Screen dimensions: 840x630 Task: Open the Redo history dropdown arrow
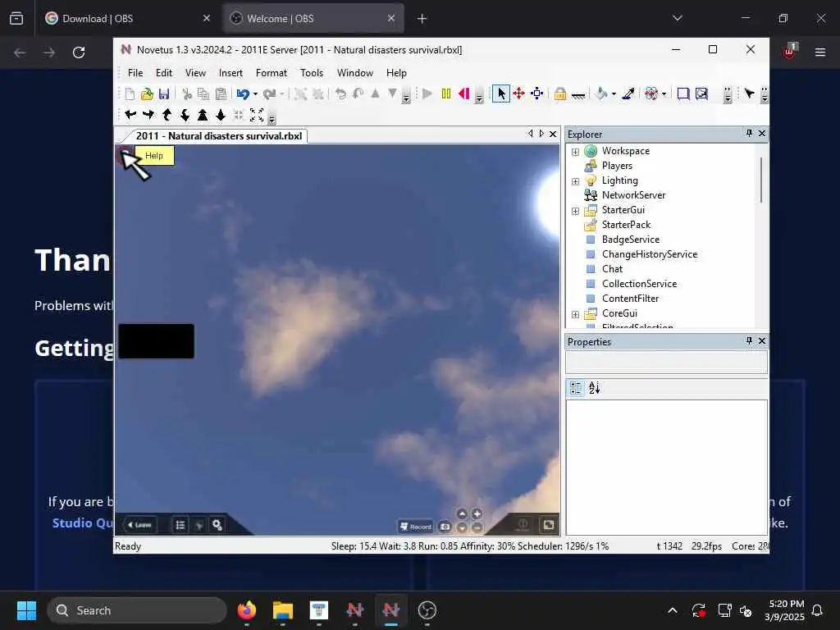point(282,94)
